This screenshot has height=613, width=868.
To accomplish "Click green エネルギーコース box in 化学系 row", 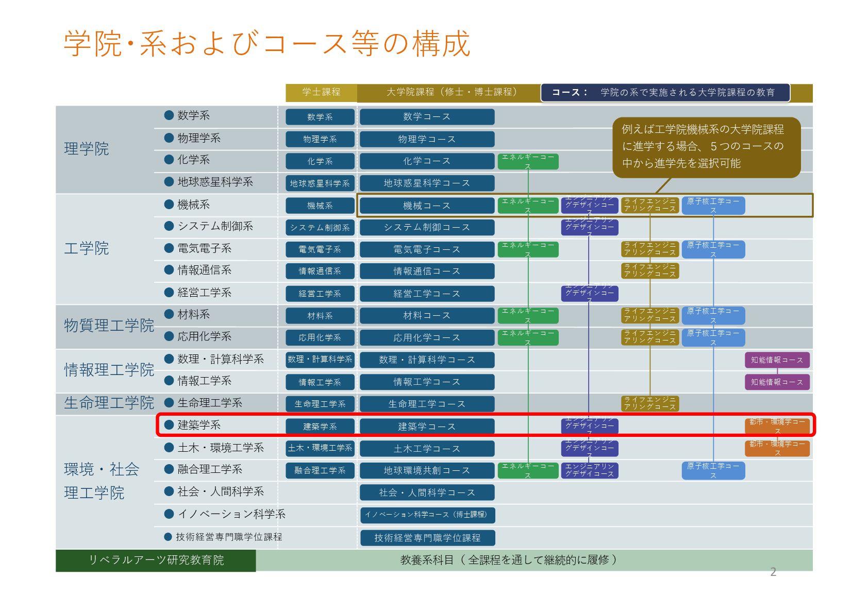I will point(528,161).
